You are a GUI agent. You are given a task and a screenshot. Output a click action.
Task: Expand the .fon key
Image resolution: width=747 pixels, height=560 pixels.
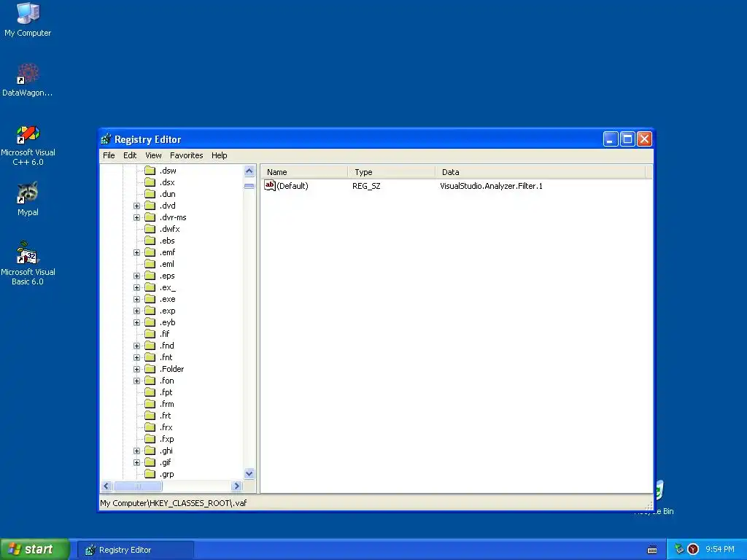point(136,381)
